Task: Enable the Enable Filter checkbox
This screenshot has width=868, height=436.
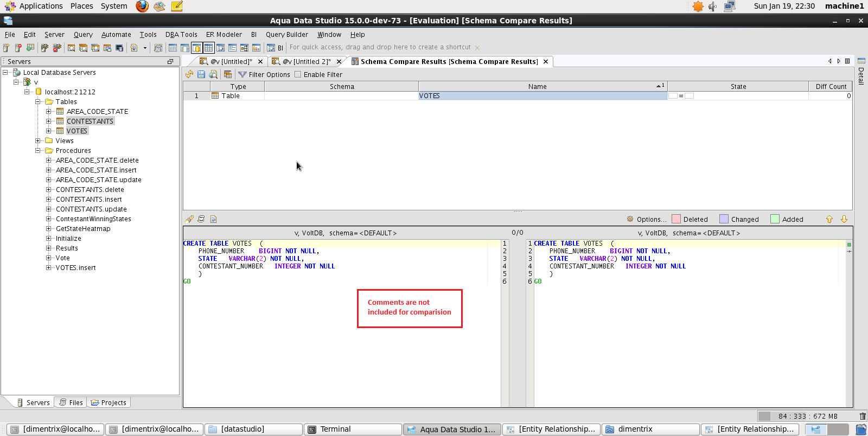Action: point(298,74)
